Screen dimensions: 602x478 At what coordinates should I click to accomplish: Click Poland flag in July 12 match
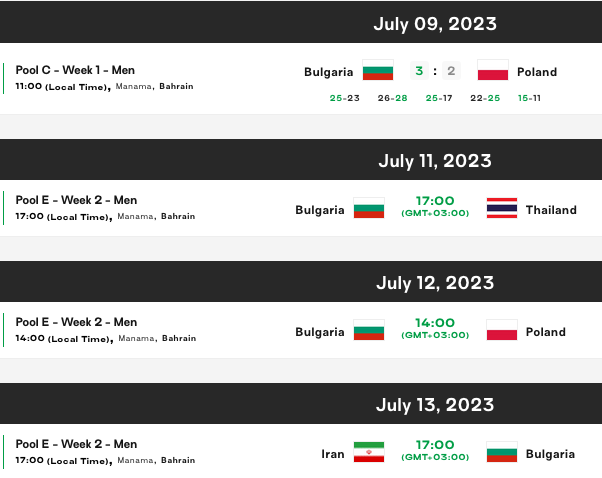502,332
